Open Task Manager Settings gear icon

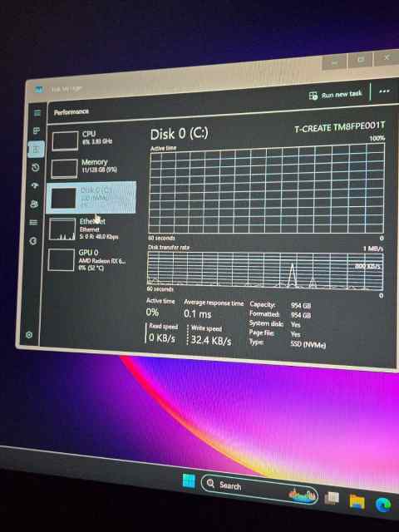click(x=29, y=335)
